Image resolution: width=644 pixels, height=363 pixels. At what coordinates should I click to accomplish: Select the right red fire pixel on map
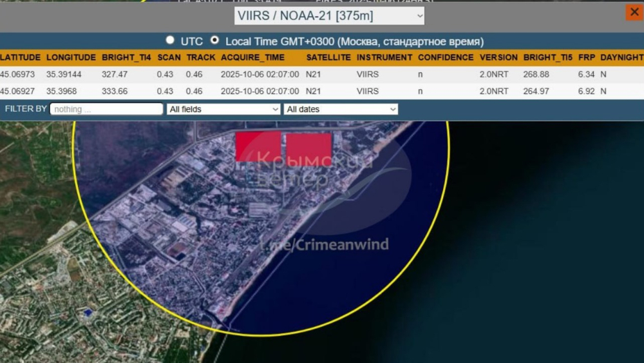tap(308, 149)
